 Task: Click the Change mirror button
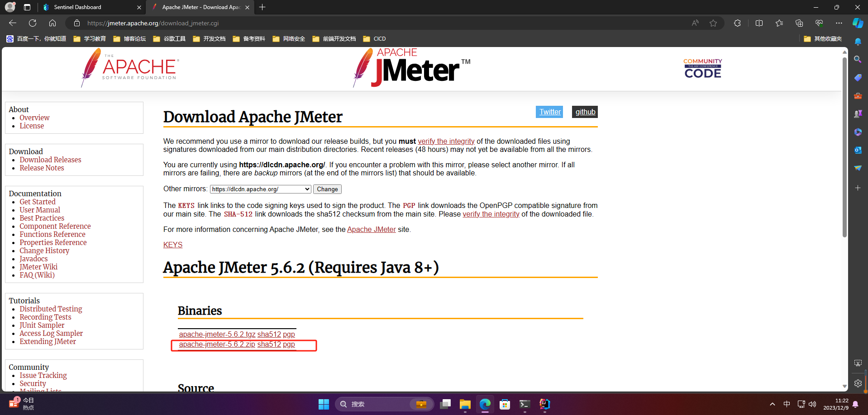(327, 189)
